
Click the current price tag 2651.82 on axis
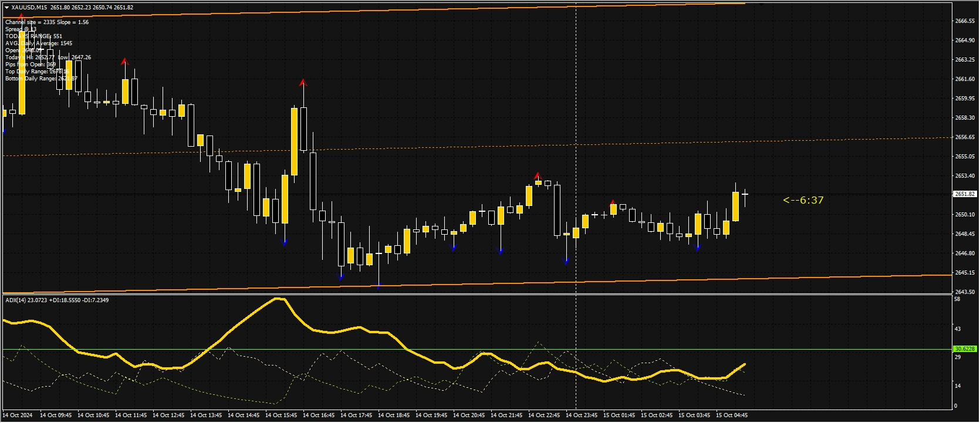[x=965, y=194]
